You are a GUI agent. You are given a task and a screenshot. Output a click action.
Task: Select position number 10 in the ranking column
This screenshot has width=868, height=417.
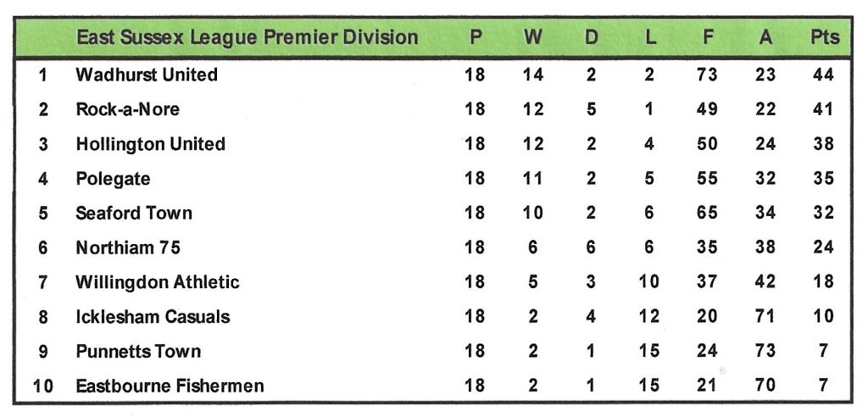coord(42,386)
